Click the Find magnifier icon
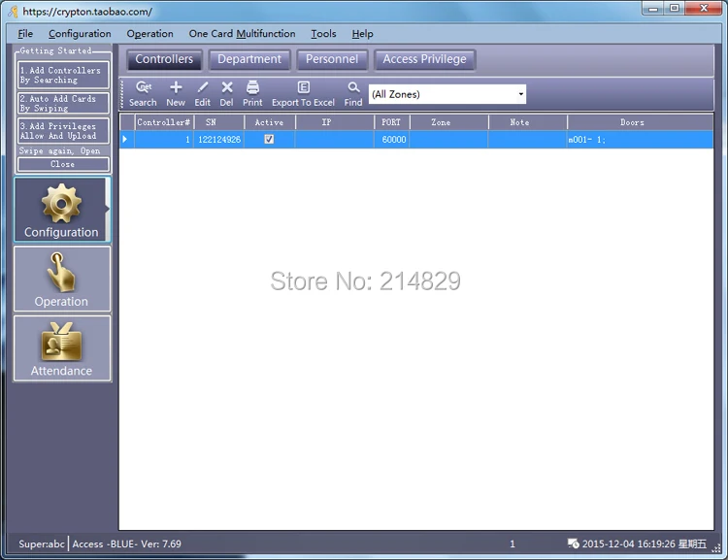Image resolution: width=728 pixels, height=560 pixels. (x=353, y=94)
